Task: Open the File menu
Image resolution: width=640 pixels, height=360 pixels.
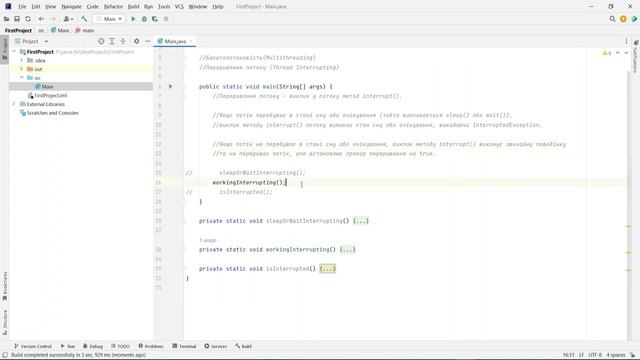Action: [22, 7]
